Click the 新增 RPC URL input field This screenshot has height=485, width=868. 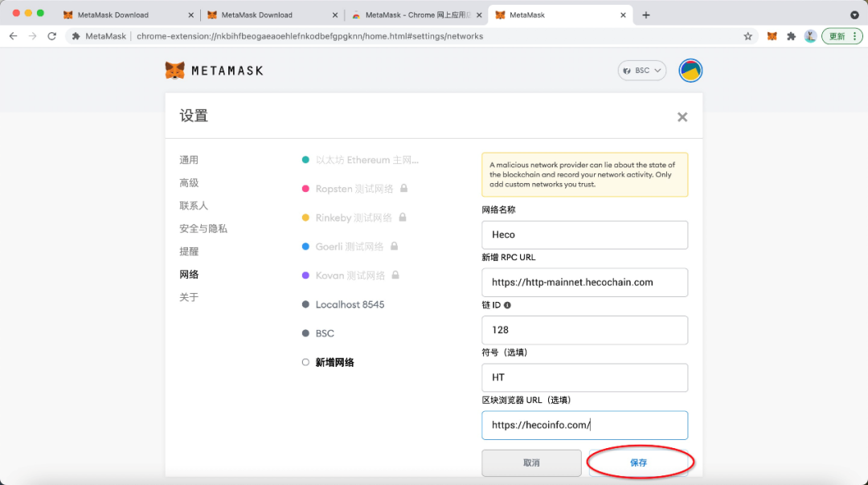point(584,283)
